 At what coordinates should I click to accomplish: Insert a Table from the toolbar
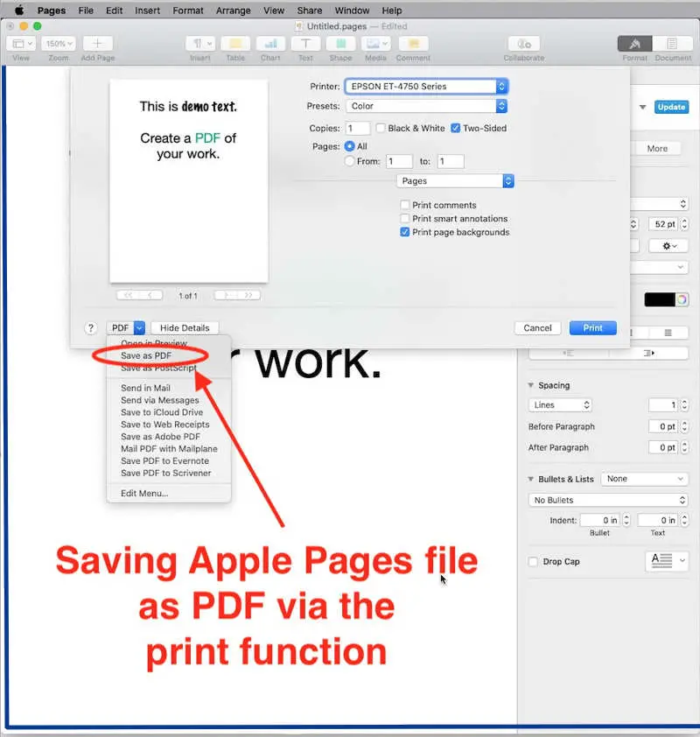(235, 44)
